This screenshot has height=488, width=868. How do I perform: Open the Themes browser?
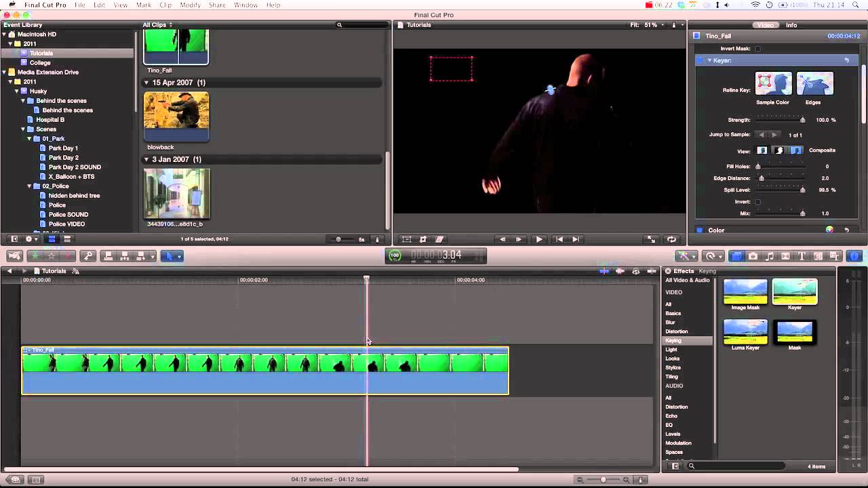click(x=835, y=256)
